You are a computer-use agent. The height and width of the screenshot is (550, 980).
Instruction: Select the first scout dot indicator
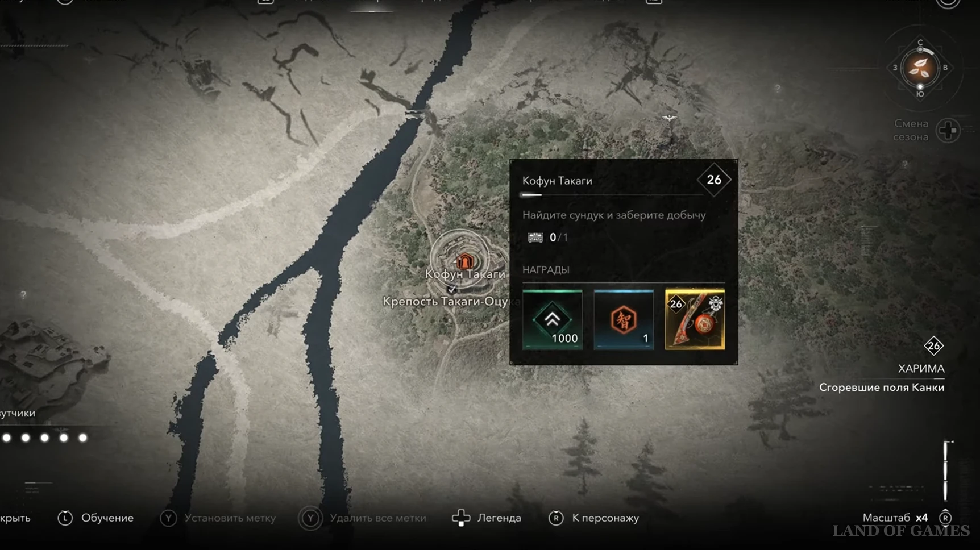(x=7, y=438)
